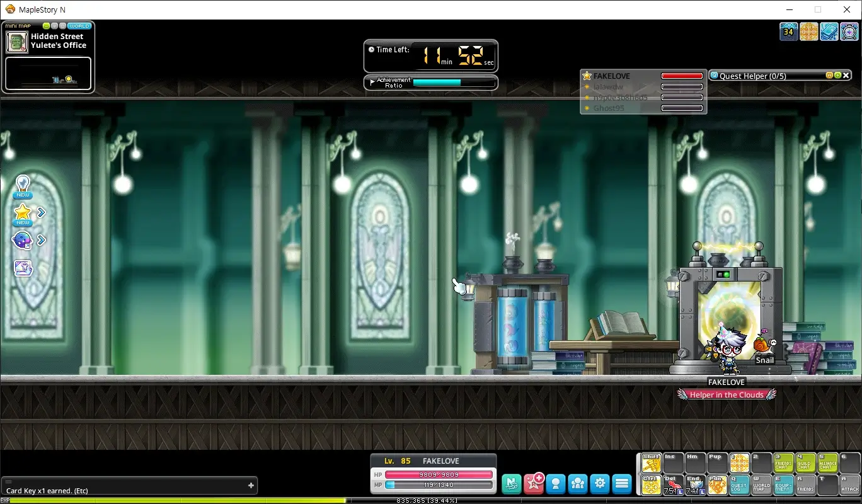This screenshot has height=504, width=862.
Task: Click the orange pattern buff icon
Action: pyautogui.click(x=809, y=31)
